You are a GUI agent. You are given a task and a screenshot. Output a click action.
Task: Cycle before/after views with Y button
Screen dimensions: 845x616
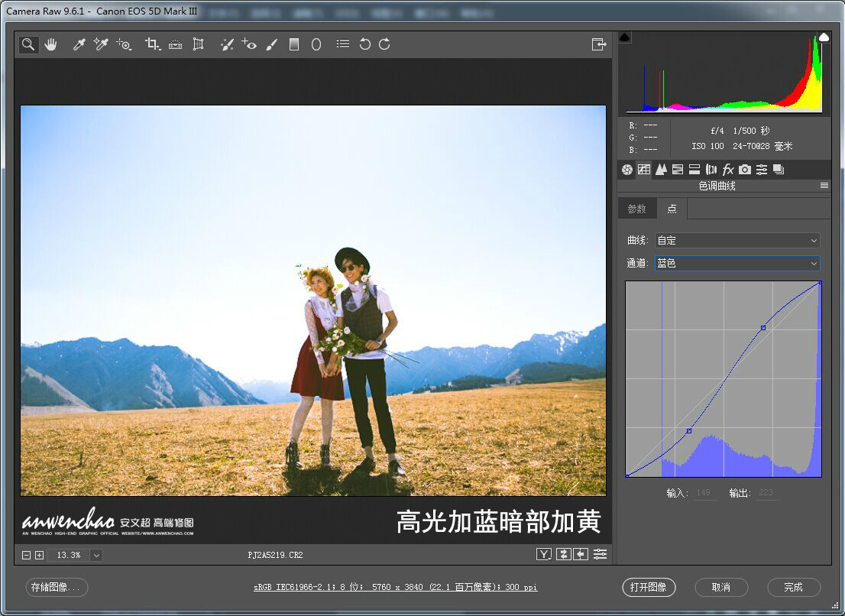point(544,554)
